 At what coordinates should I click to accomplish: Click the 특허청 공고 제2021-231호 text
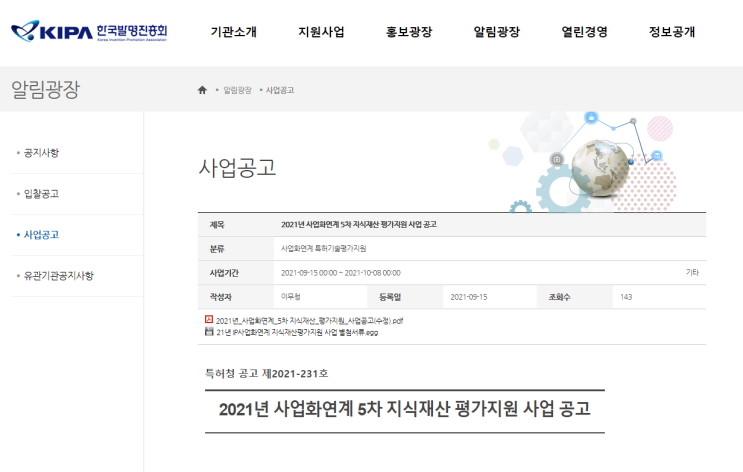tap(266, 373)
